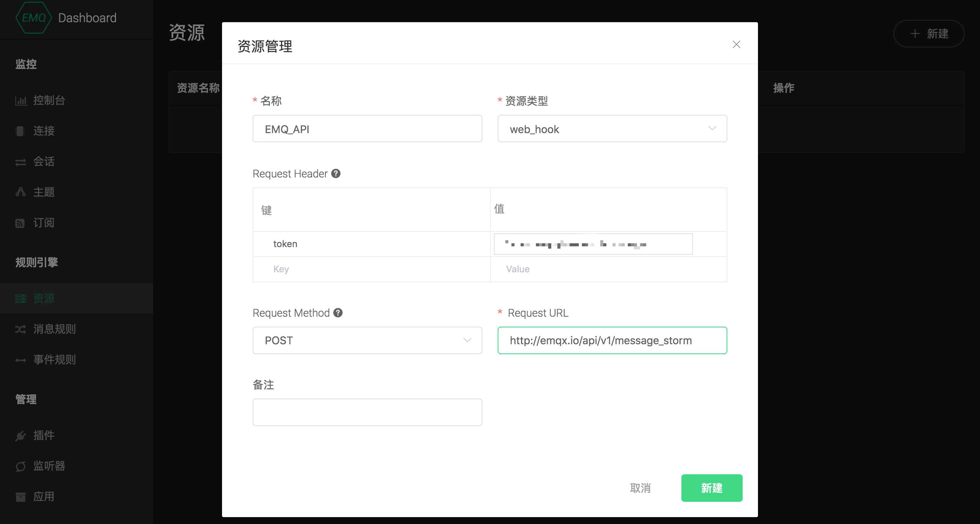Image resolution: width=980 pixels, height=524 pixels.
Task: Click the Request Method label
Action: [x=291, y=313]
